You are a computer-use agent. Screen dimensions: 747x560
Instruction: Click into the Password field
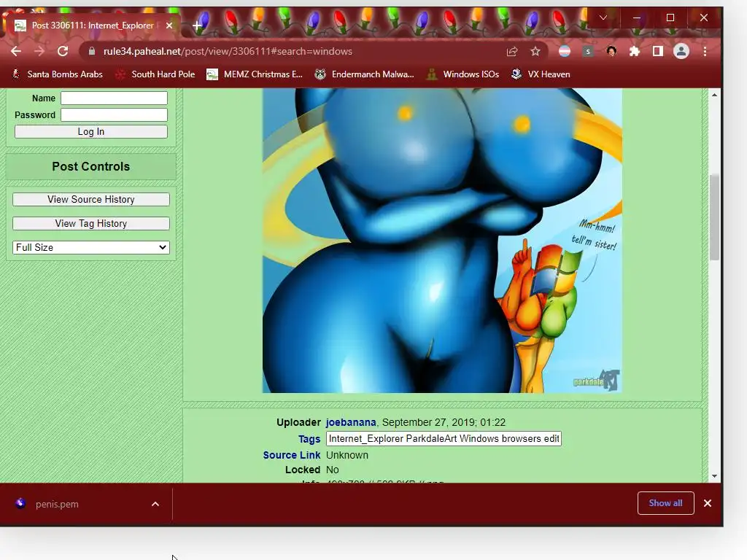pos(115,114)
